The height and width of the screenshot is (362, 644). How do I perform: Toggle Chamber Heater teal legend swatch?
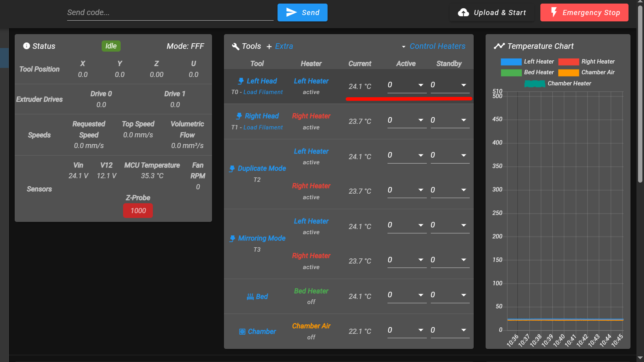(x=535, y=84)
